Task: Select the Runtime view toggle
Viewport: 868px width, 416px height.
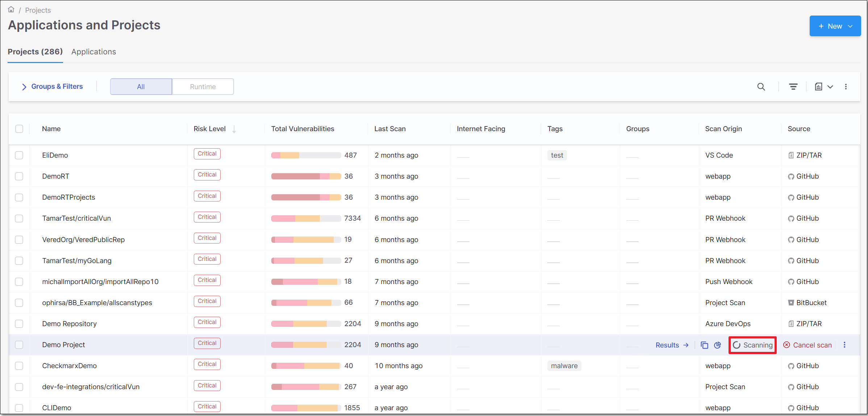Action: pos(203,87)
